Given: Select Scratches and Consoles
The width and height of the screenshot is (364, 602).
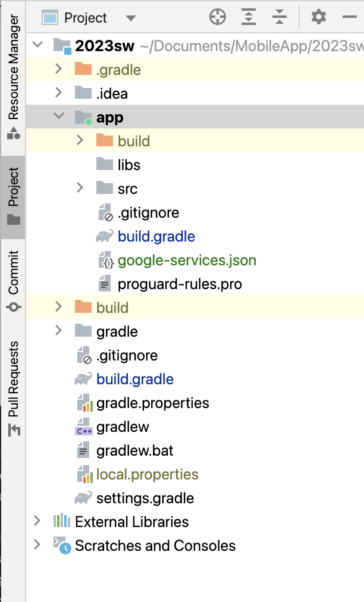Looking at the screenshot, I should pyautogui.click(x=155, y=545).
